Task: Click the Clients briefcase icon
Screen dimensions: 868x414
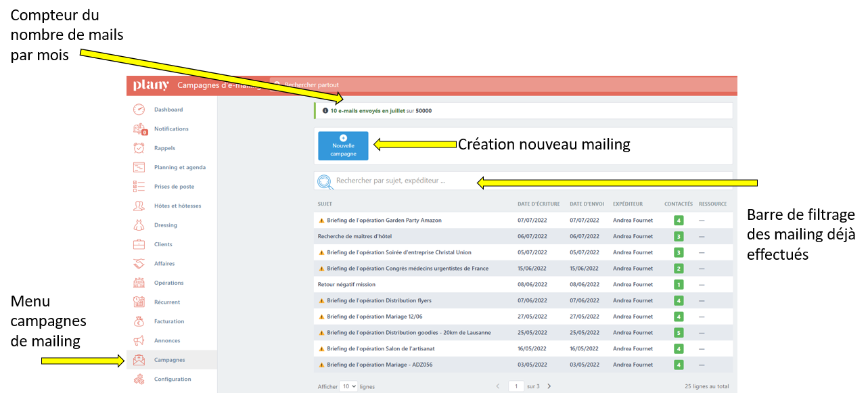Action: (139, 244)
